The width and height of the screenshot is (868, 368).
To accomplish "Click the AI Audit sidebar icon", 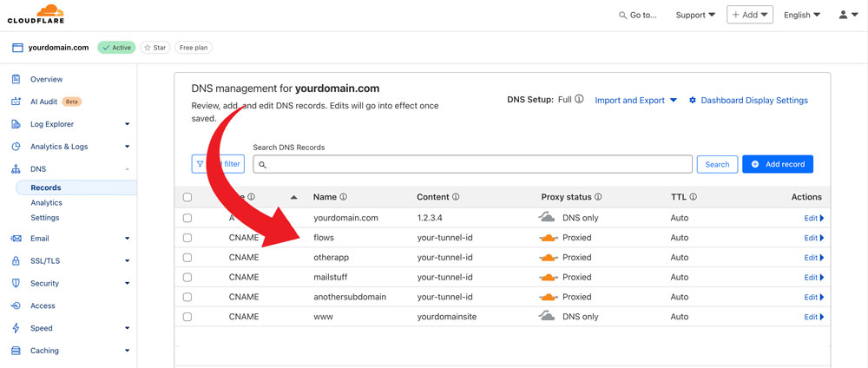I will 16,102.
